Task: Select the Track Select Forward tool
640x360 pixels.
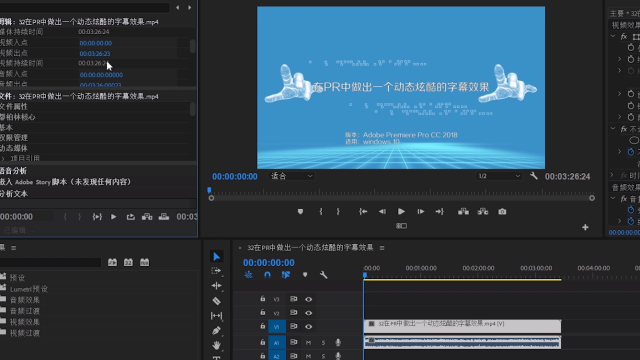Action: tap(216, 271)
